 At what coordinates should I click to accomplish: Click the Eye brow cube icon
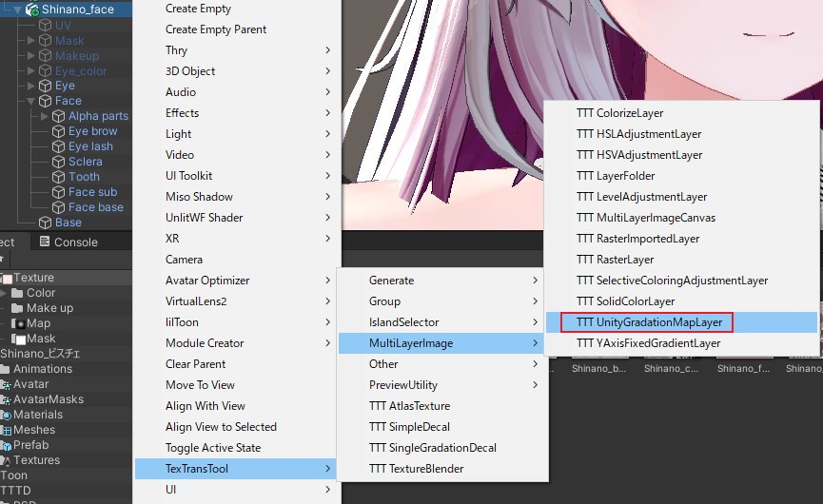pos(59,131)
